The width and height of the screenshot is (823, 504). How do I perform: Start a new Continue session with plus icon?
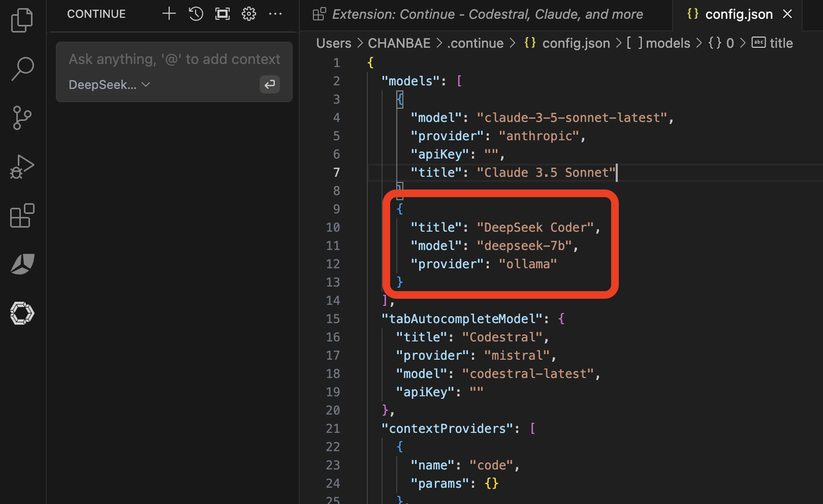click(x=169, y=14)
